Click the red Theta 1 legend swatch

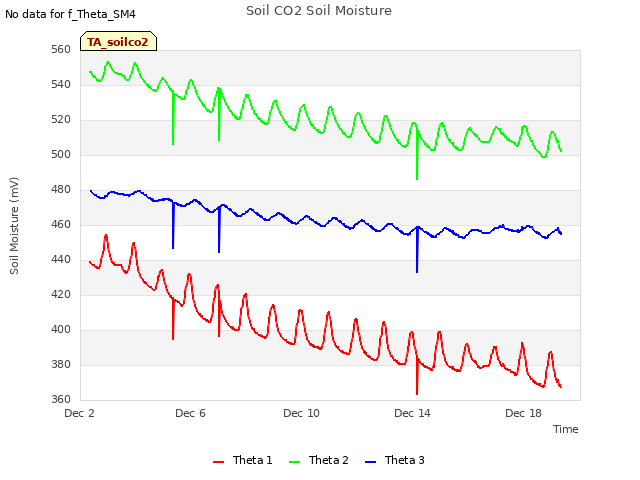pos(218,462)
